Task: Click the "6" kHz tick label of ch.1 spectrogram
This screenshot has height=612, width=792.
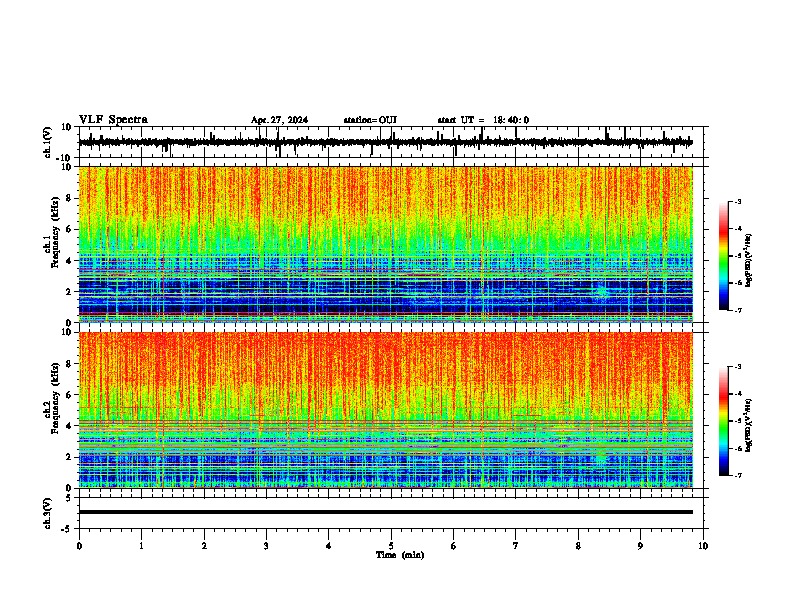Action: coord(69,230)
